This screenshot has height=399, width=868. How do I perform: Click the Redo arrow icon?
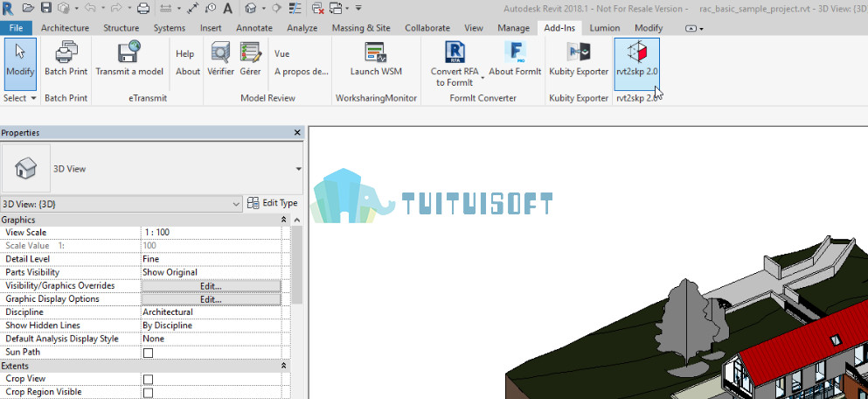(x=116, y=8)
